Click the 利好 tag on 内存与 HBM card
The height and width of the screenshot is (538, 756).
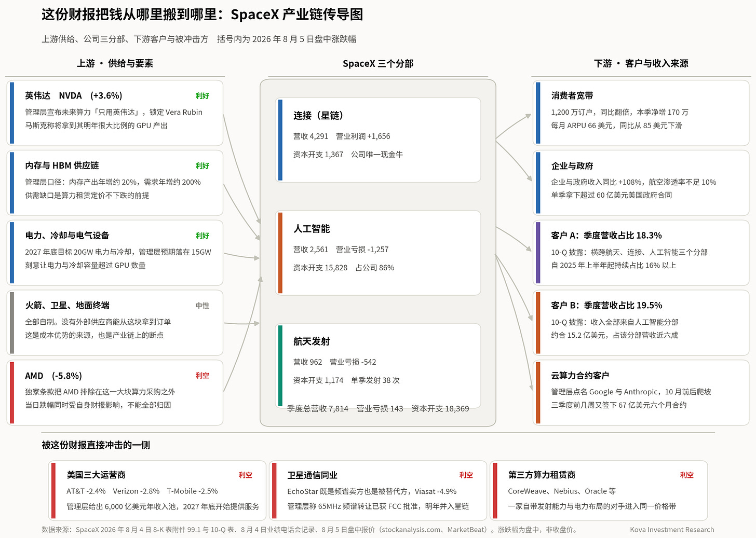point(203,165)
